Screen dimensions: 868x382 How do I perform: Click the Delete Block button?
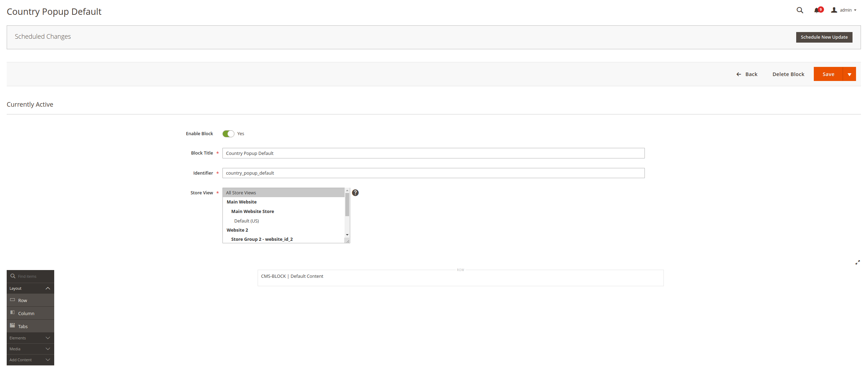pyautogui.click(x=788, y=74)
